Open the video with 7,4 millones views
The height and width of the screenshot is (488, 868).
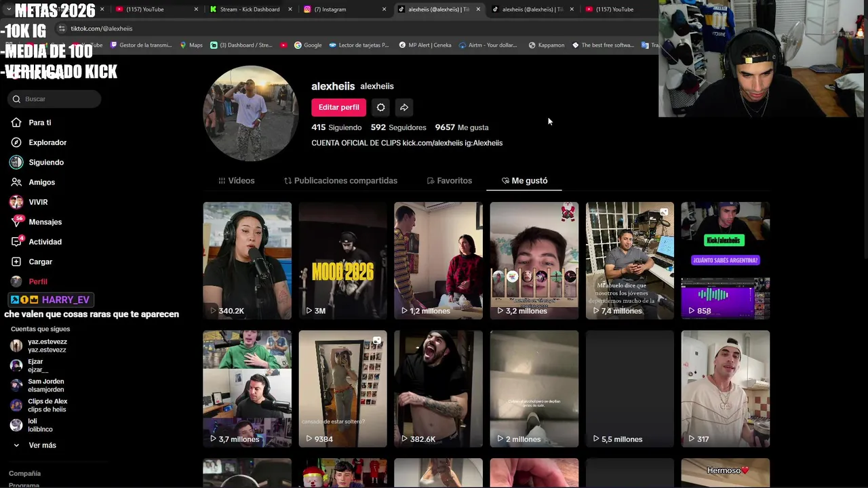[630, 260]
